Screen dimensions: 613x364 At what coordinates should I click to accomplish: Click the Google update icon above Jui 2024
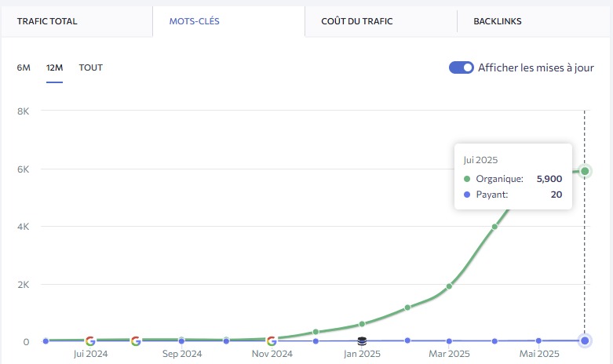(90, 341)
